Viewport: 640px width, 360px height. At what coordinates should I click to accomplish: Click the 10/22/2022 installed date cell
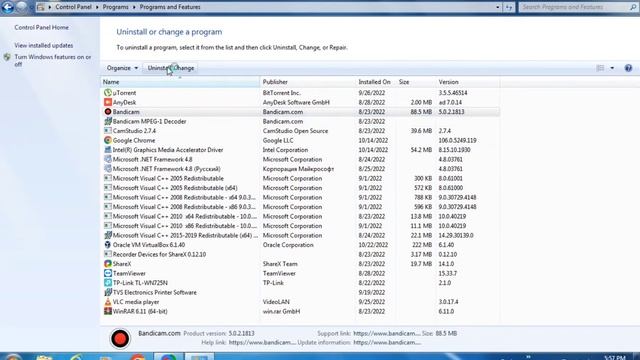(x=373, y=245)
